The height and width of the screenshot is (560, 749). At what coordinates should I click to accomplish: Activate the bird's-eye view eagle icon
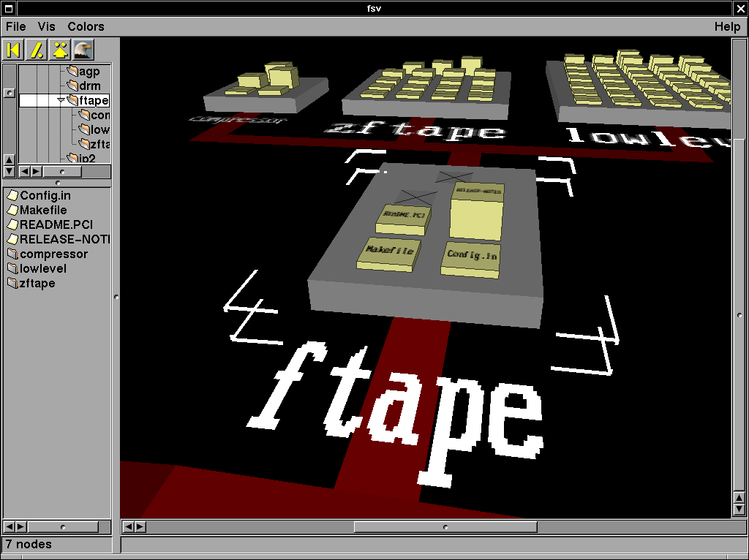(x=83, y=50)
